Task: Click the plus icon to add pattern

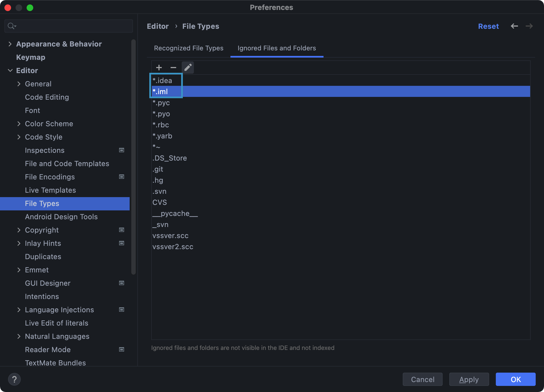Action: (159, 68)
